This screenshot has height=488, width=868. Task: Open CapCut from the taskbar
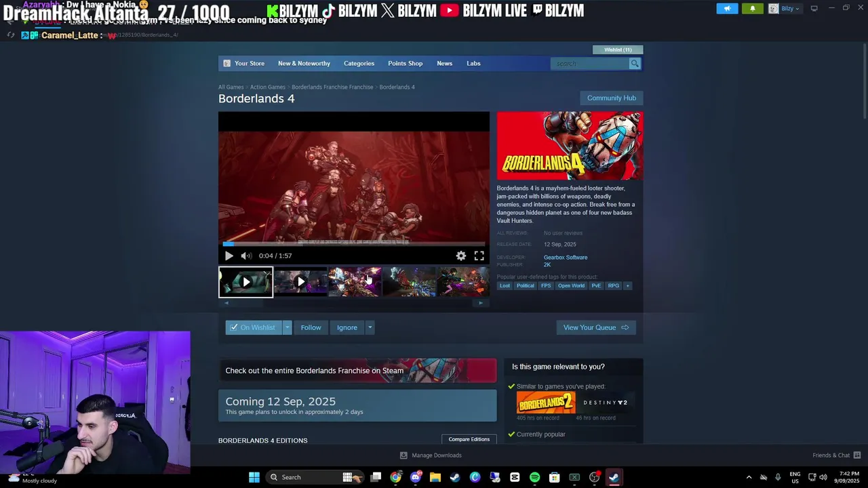tap(515, 477)
